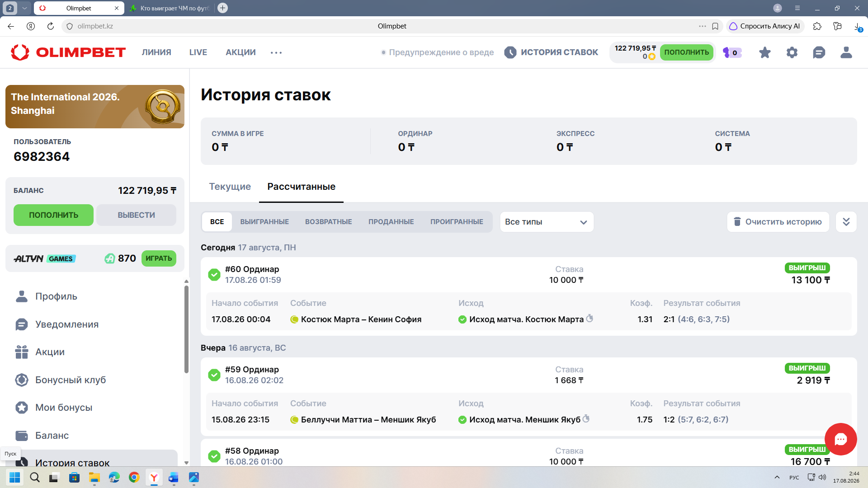The height and width of the screenshot is (488, 868).
Task: Select the ВСЕ filter
Action: click(217, 222)
